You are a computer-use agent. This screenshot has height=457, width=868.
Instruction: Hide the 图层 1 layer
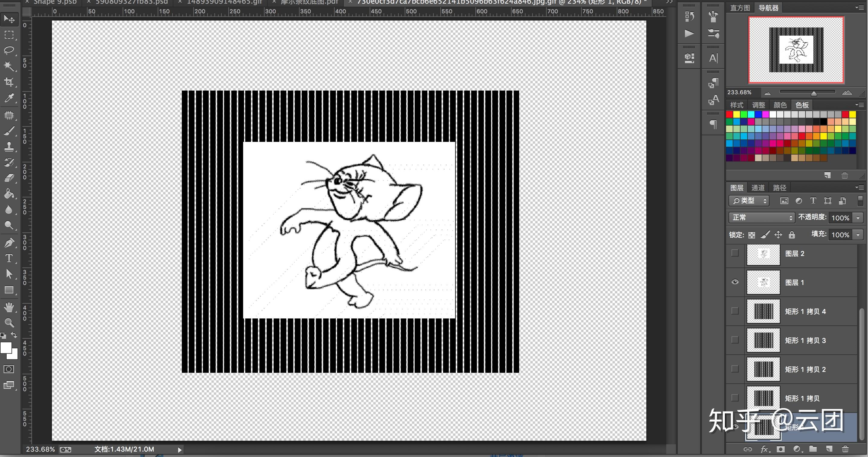tap(735, 282)
